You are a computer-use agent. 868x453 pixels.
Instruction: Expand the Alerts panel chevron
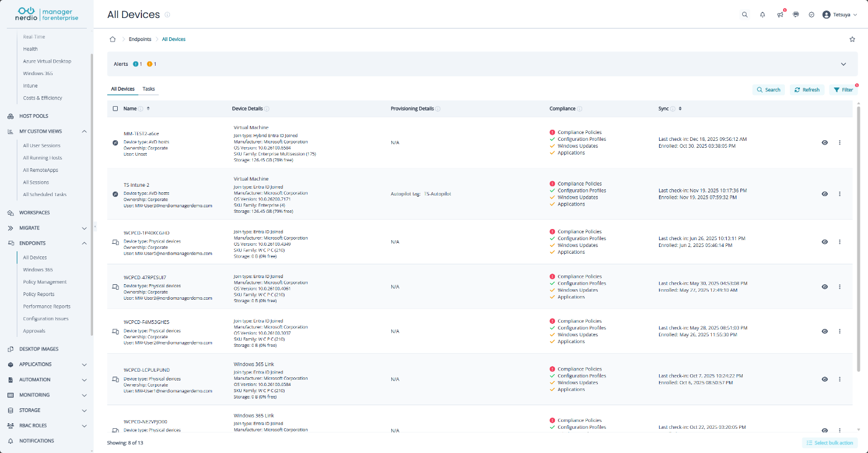(x=843, y=64)
